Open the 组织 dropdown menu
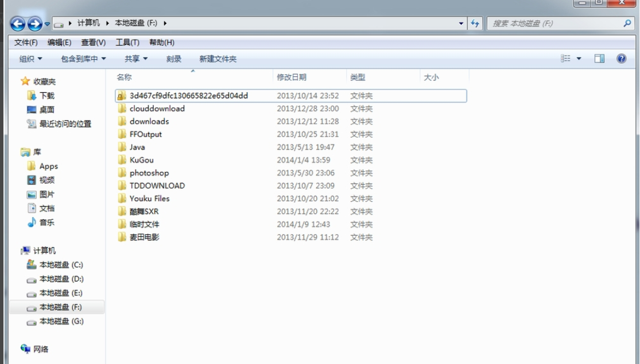Viewport: 640px width, 364px height. pyautogui.click(x=28, y=58)
